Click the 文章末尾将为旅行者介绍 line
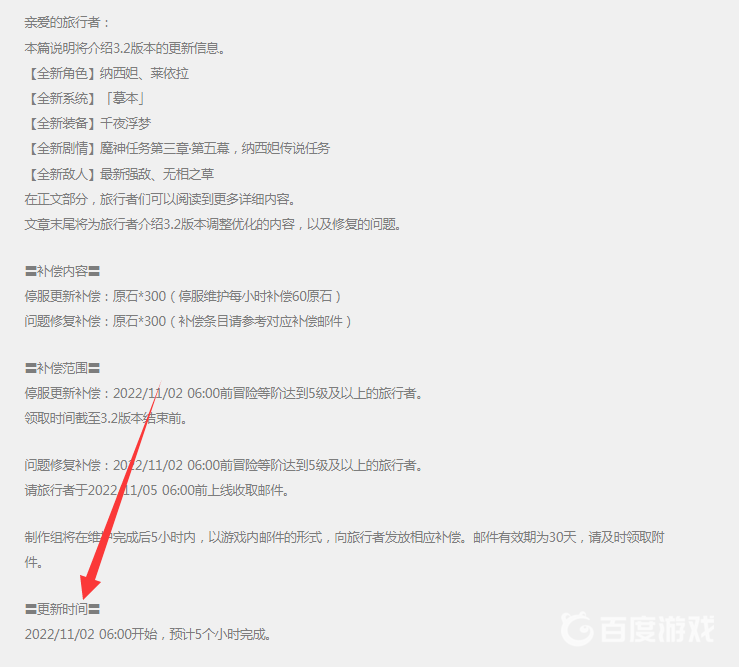Screen dimensions: 739x667 [x=213, y=224]
